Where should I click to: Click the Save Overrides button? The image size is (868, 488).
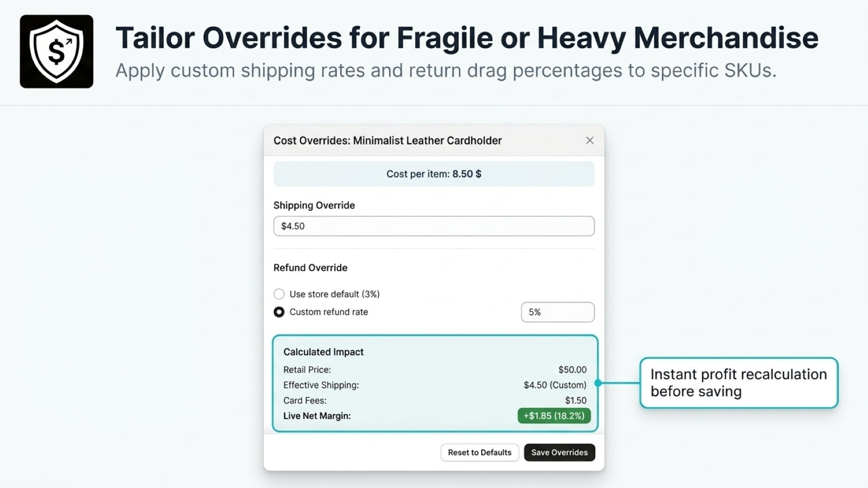click(x=559, y=452)
